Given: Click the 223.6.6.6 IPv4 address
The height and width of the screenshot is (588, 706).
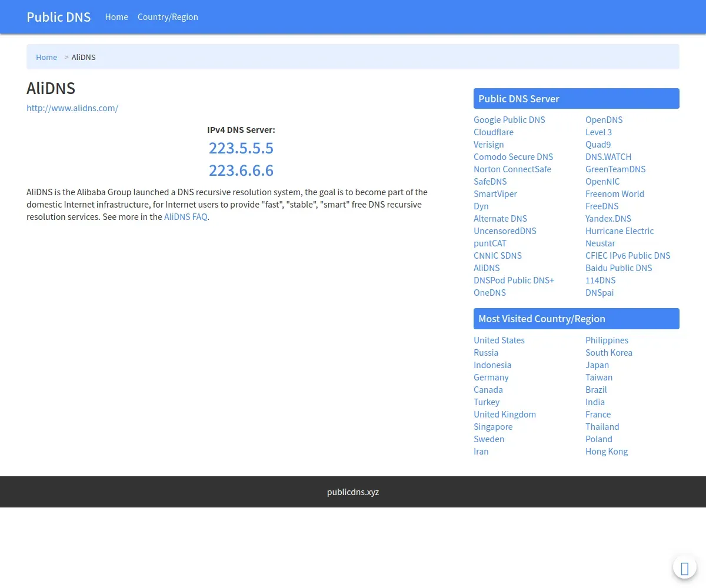Looking at the screenshot, I should 241,171.
